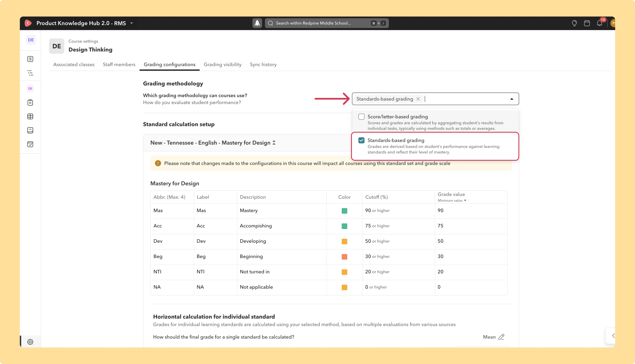Open the grid table icon in sidebar
The image size is (635, 364).
(30, 117)
